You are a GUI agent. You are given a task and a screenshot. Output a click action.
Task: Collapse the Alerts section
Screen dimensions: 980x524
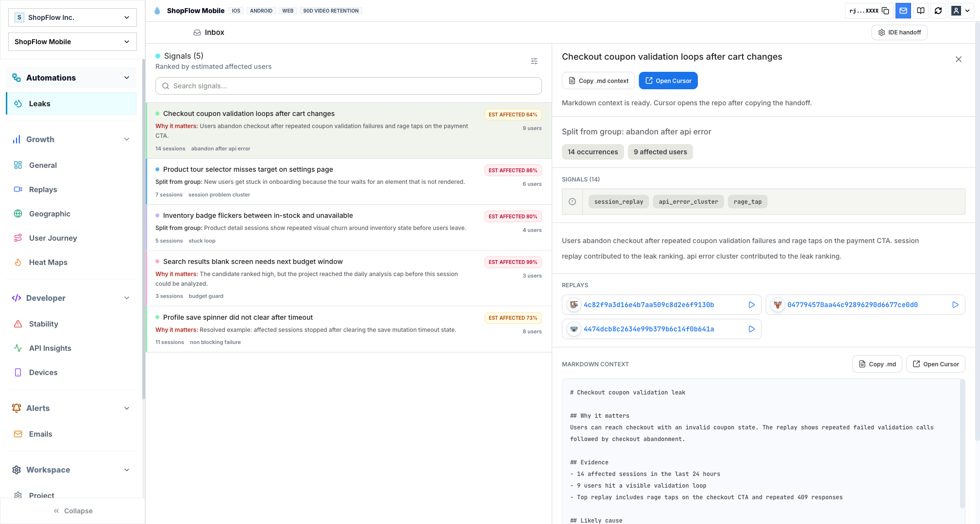click(x=127, y=408)
